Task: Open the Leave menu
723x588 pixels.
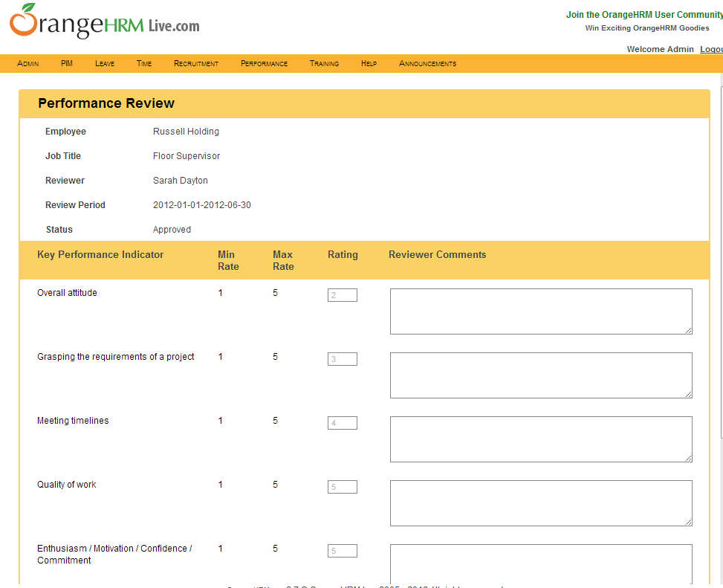Action: pyautogui.click(x=105, y=64)
